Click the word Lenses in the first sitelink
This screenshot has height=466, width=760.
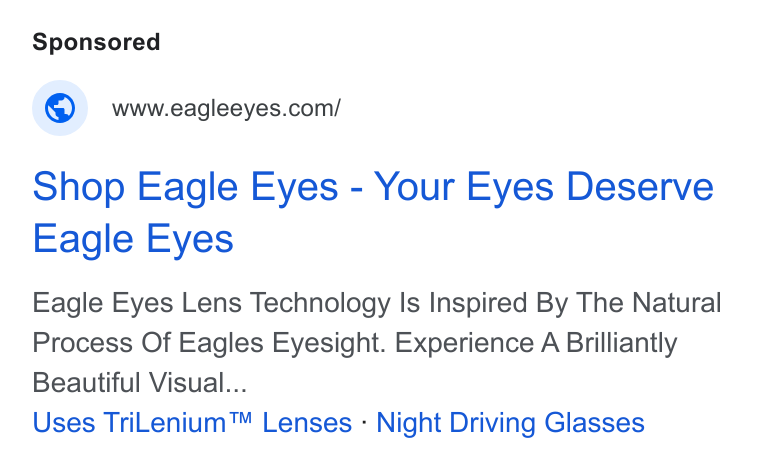click(307, 422)
